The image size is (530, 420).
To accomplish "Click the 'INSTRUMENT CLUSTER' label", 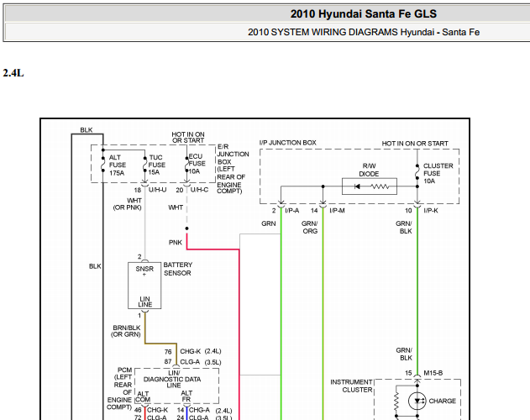I will pyautogui.click(x=351, y=386).
